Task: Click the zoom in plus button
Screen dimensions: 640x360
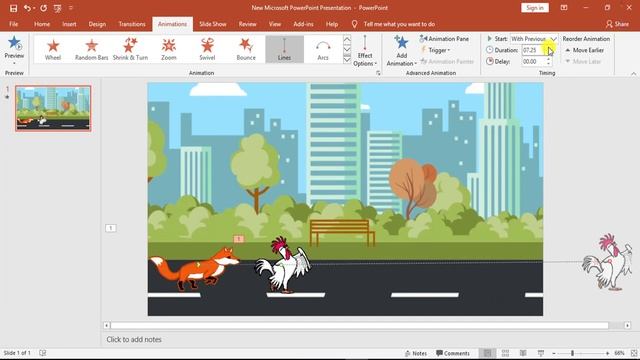Action: point(607,353)
